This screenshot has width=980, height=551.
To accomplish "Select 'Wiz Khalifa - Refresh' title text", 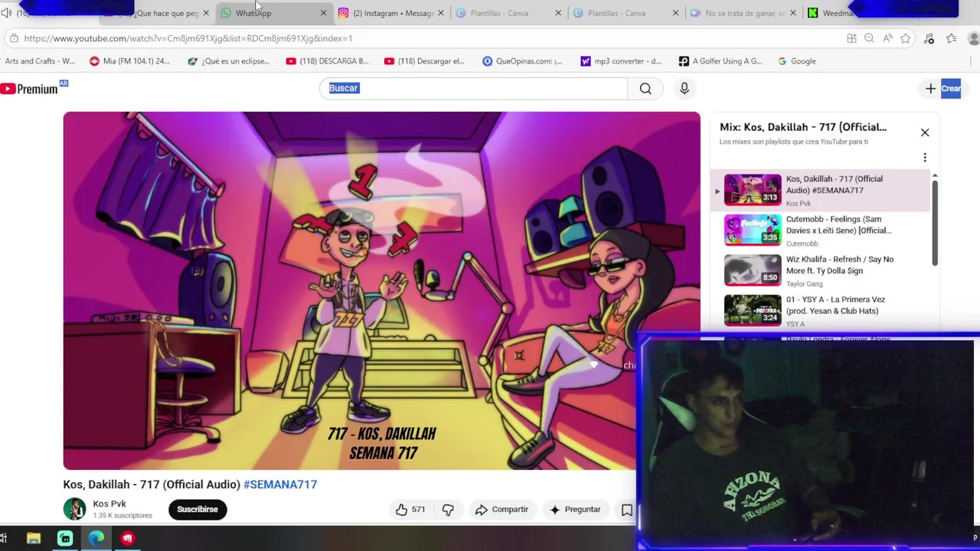I will pos(839,265).
